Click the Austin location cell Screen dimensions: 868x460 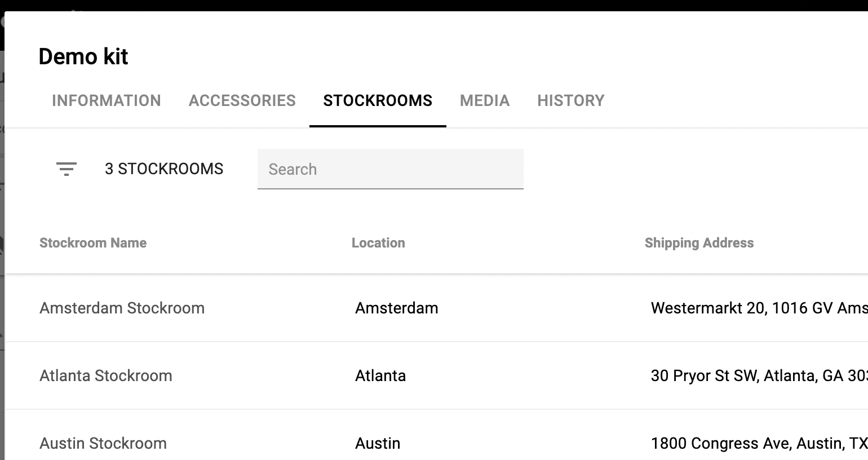[378, 444]
